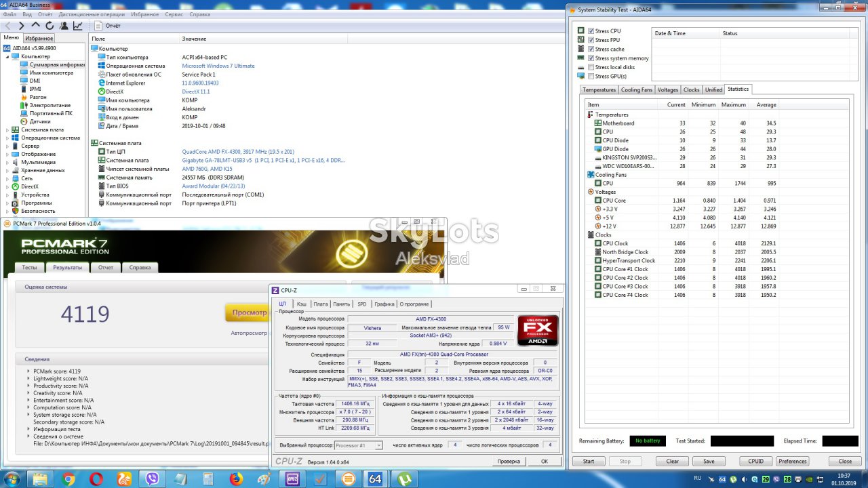
Task: Switch to the Кэш tab in CPU-Z
Action: click(301, 304)
